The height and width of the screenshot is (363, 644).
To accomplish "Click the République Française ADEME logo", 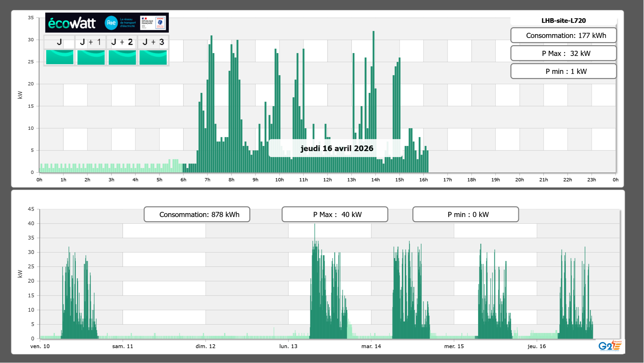I will click(153, 23).
